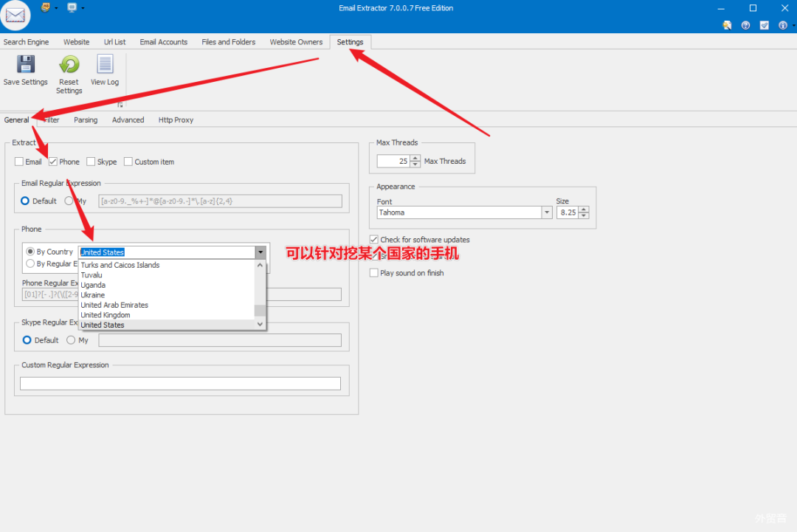Screen dimensions: 797x532
Task: Click the globe language icon in title bar
Action: (x=46, y=7)
